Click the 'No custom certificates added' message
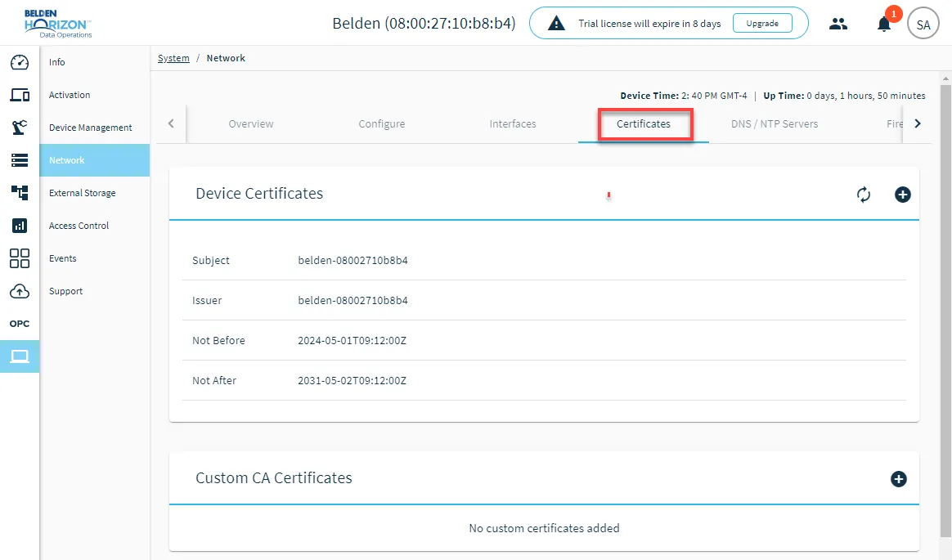The width and height of the screenshot is (952, 560). (x=544, y=528)
